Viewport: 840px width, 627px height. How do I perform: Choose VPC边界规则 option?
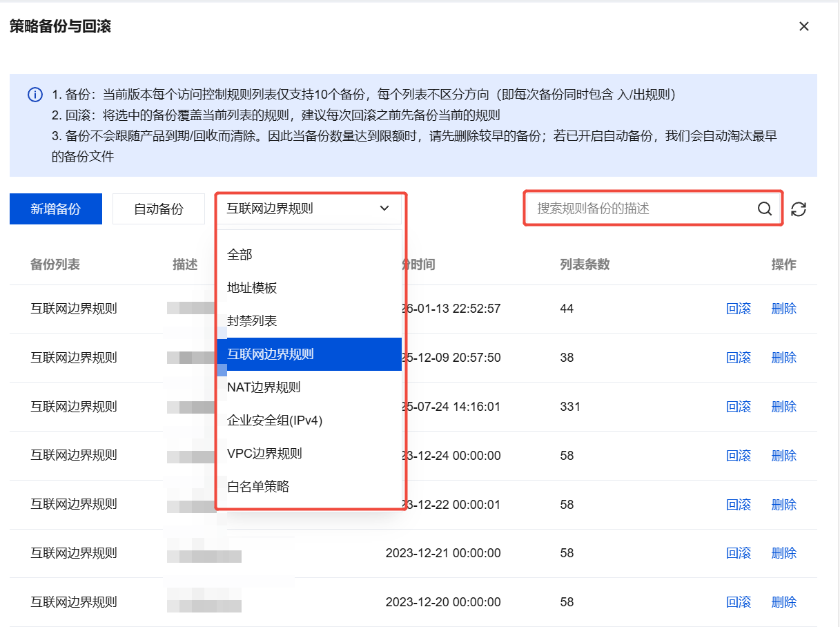coord(309,454)
